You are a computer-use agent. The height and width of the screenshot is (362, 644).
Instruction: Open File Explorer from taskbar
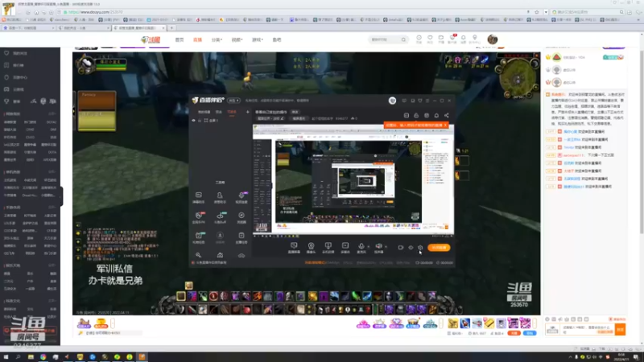[x=31, y=357]
